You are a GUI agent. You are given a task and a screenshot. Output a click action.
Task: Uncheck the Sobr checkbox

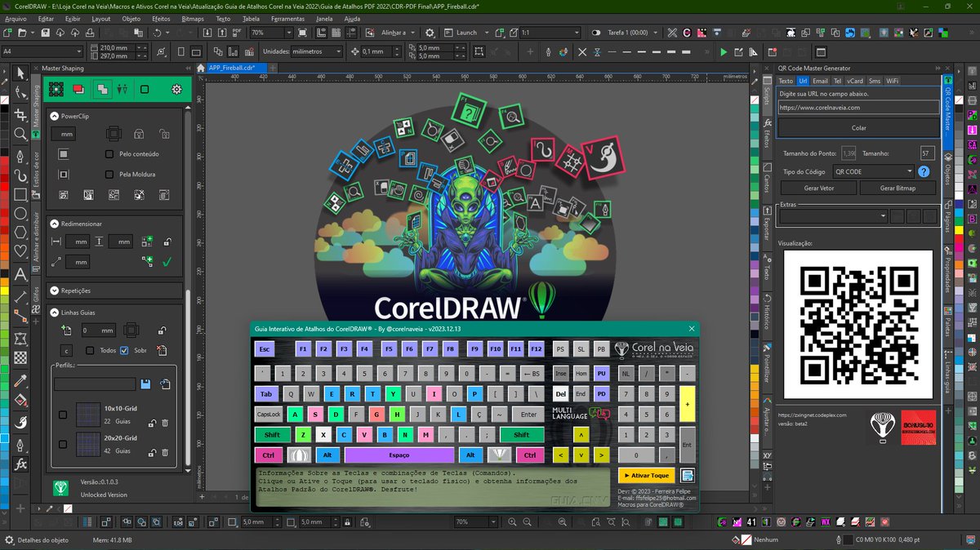coord(124,350)
